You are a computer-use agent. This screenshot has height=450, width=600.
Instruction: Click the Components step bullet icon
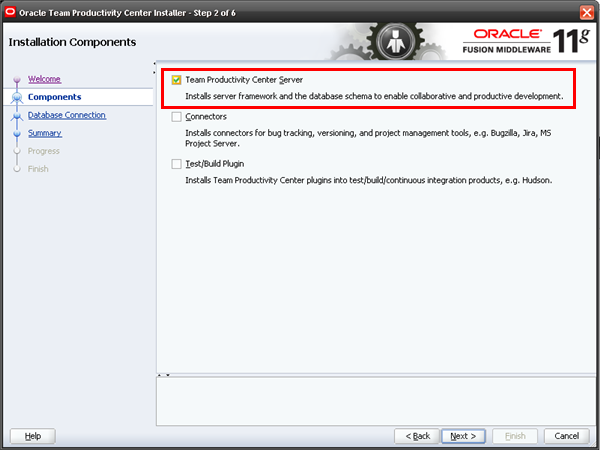tap(16, 97)
